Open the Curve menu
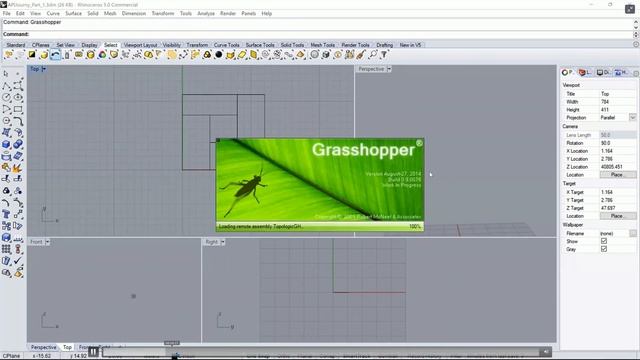 point(53,13)
